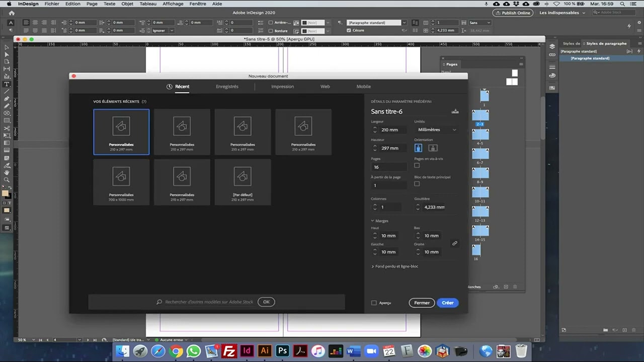Open the Tableau menu

tap(148, 4)
